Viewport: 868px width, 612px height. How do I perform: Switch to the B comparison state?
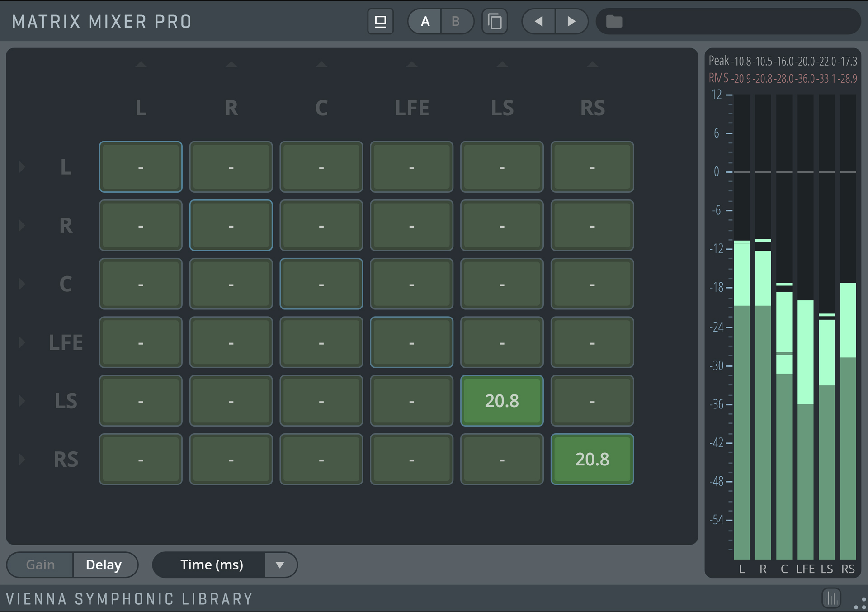click(456, 21)
